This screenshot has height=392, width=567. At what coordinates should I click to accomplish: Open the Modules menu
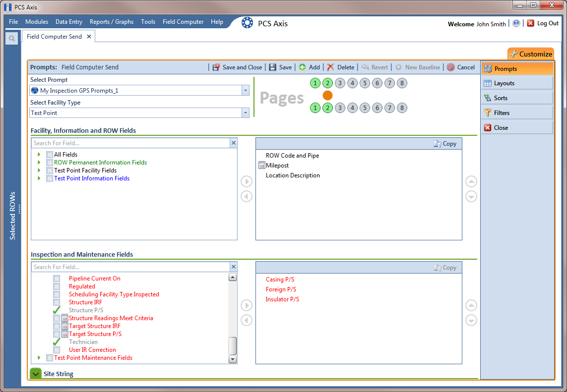click(x=37, y=22)
